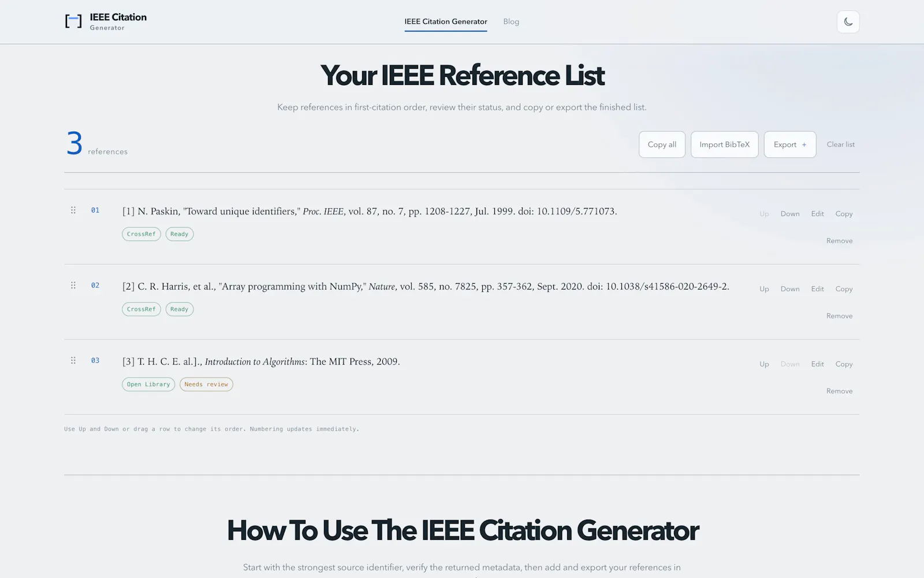Copy the Introduction to Algorithms reference
The width and height of the screenshot is (924, 578).
(844, 364)
